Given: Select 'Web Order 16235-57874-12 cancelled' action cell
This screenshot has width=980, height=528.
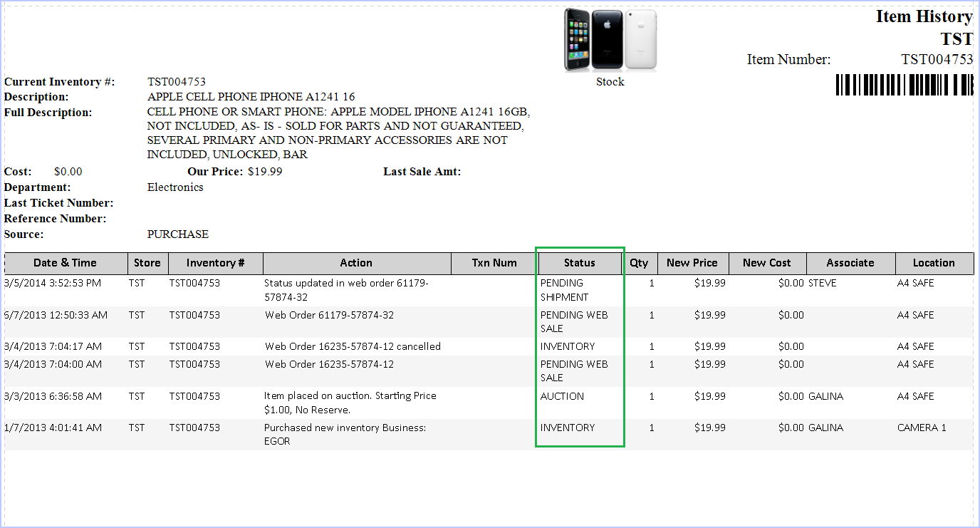Looking at the screenshot, I should click(353, 346).
